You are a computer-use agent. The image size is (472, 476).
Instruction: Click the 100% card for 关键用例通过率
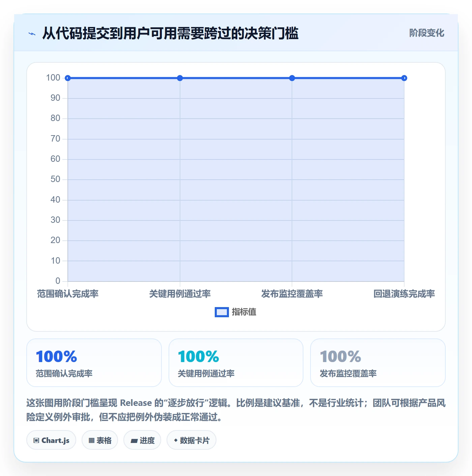(x=236, y=363)
